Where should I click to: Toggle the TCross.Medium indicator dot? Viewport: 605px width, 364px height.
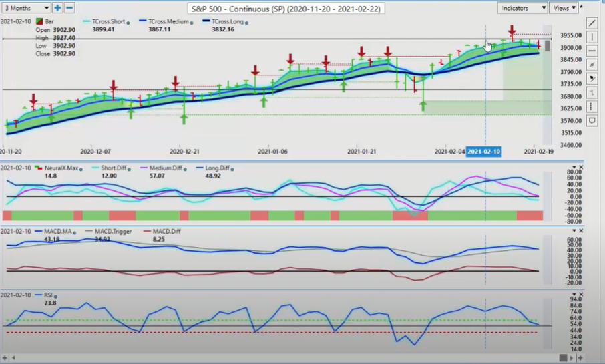pos(192,23)
